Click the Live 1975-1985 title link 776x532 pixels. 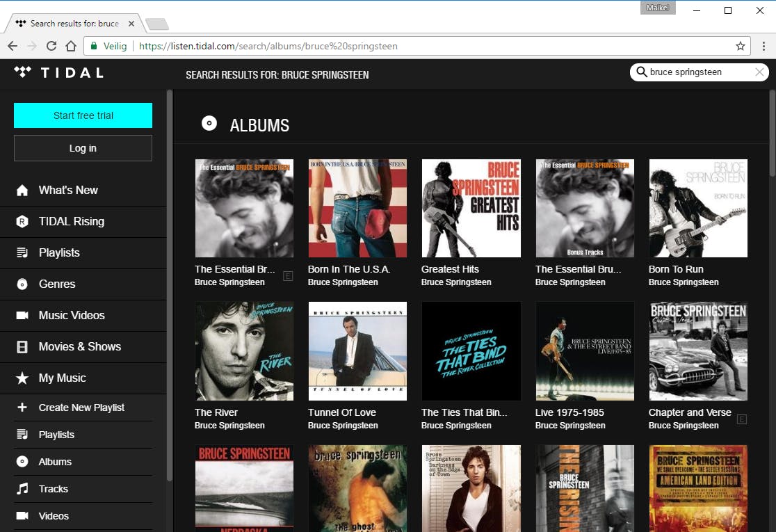coord(569,412)
